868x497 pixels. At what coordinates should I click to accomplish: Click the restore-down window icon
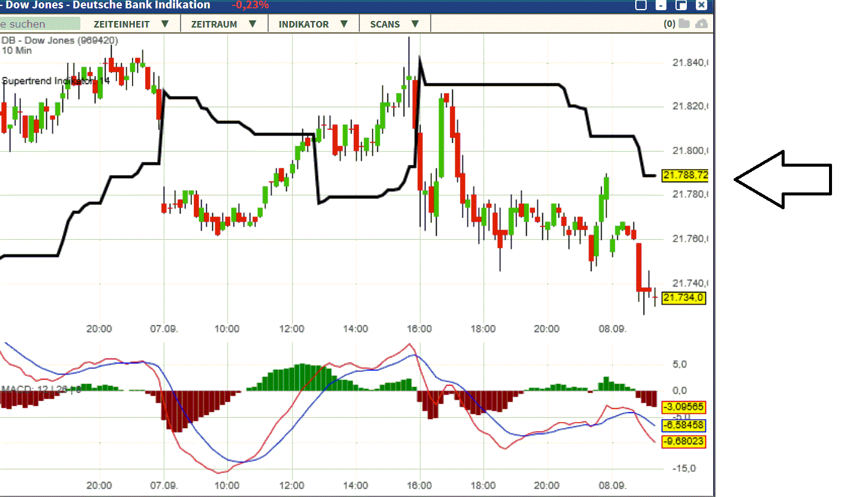tap(681, 5)
